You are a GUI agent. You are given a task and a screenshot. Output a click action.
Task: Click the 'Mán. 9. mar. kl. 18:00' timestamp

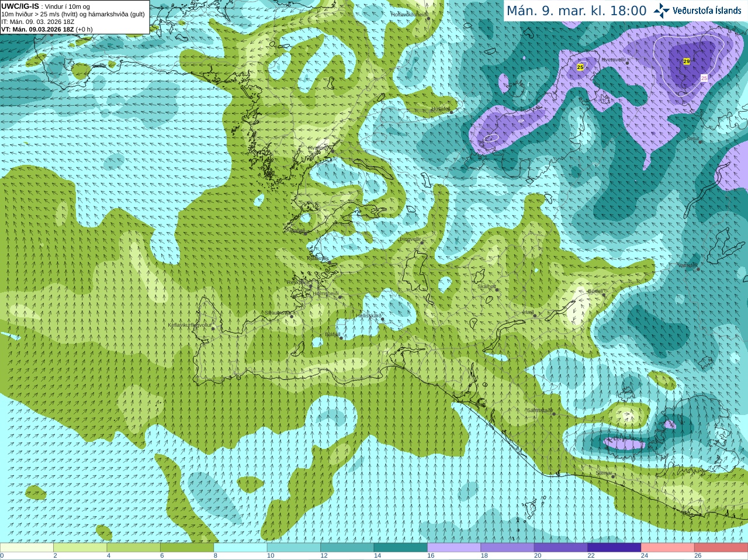coord(576,11)
